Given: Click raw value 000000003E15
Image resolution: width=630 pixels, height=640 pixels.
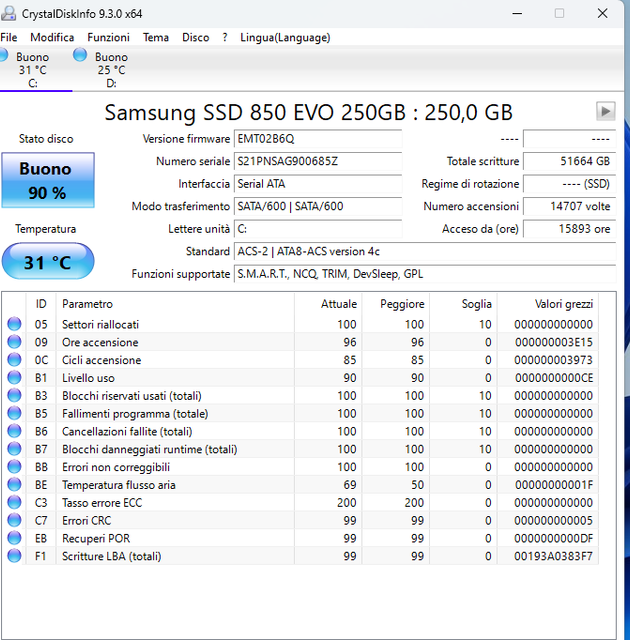Looking at the screenshot, I should coord(554,342).
